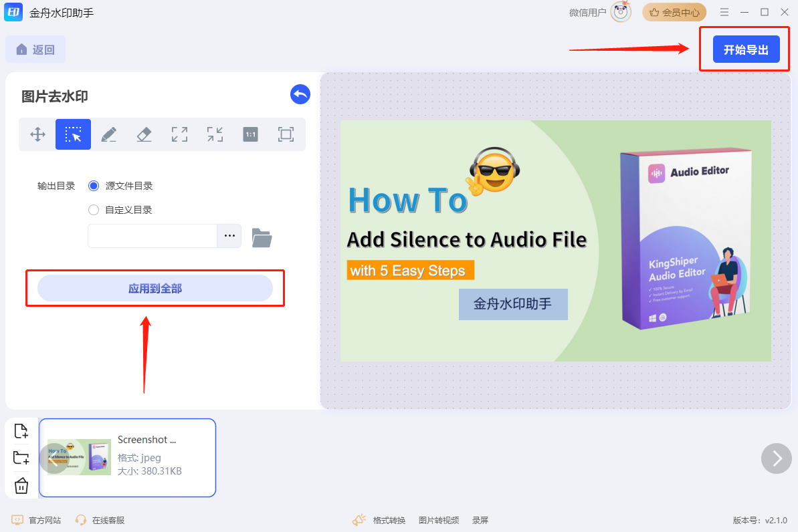Set image to 1:1 actual size
Image resolution: width=798 pixels, height=532 pixels.
click(x=250, y=134)
